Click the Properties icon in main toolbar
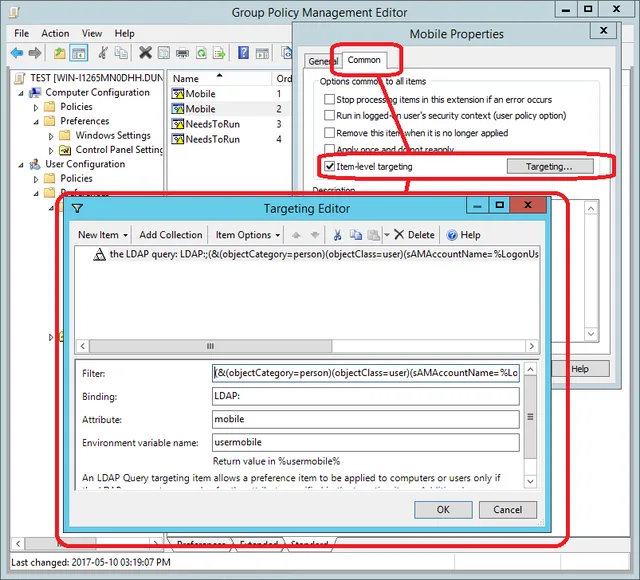The height and width of the screenshot is (580, 640). click(x=164, y=53)
